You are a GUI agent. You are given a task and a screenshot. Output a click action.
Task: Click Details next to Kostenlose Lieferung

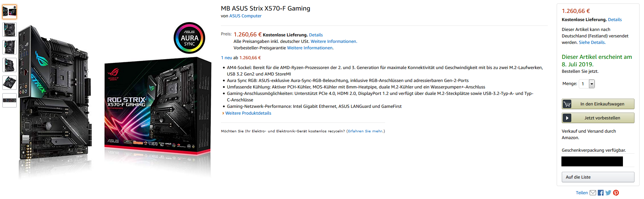[316, 35]
